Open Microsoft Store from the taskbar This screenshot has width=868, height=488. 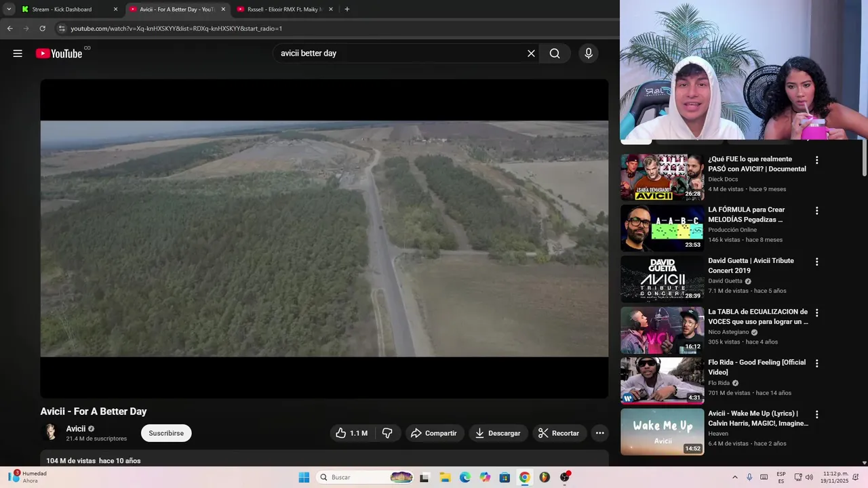pyautogui.click(x=505, y=477)
